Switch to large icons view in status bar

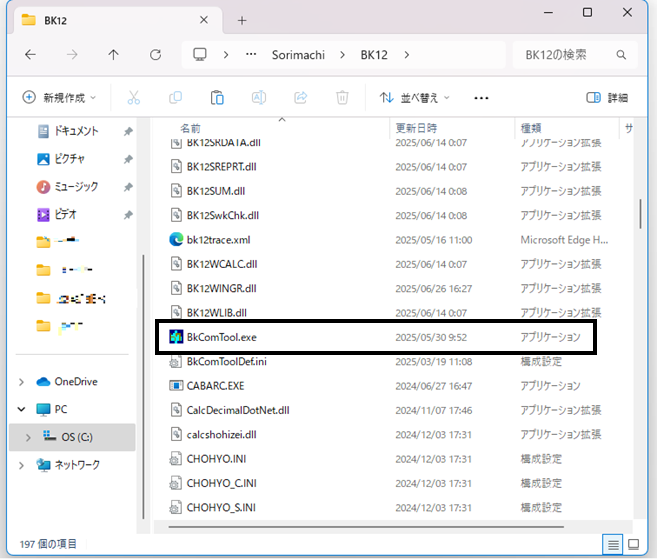(x=633, y=544)
